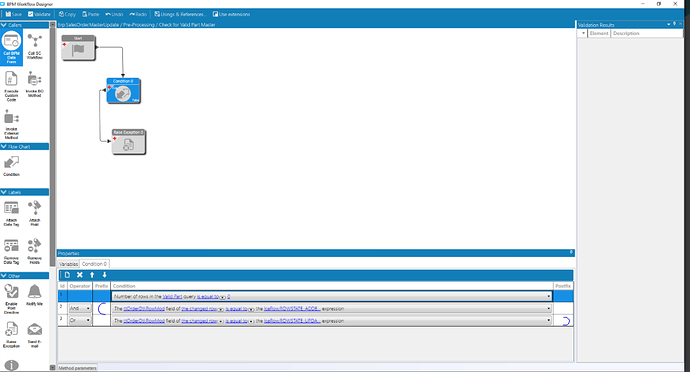Image resolution: width=690 pixels, height=372 pixels.
Task: Delete the selected condition row
Action: pos(80,275)
